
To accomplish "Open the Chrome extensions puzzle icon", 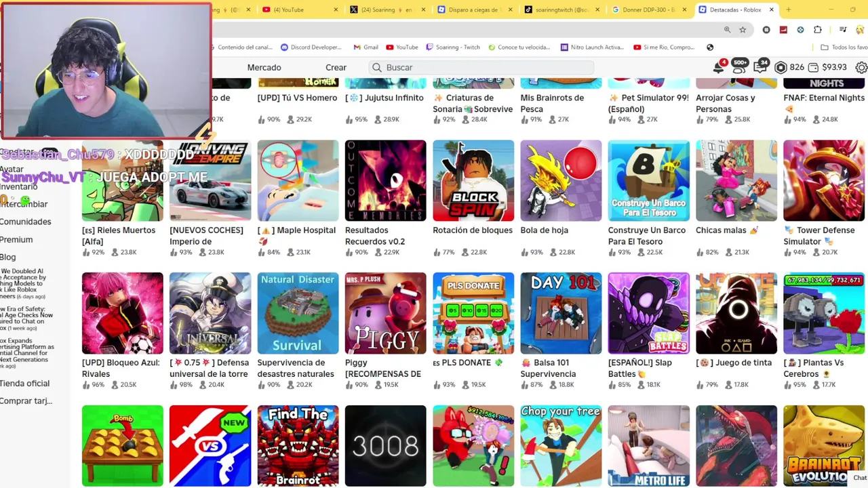I will point(817,30).
